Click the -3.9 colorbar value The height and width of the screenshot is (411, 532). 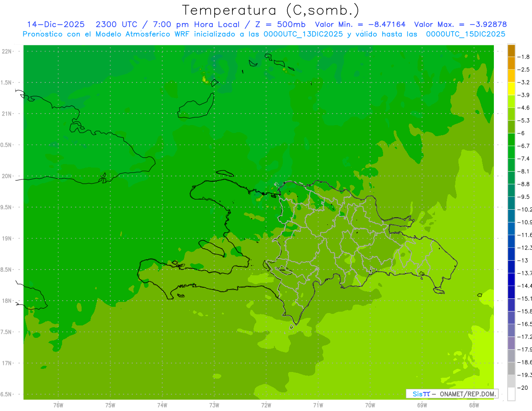click(x=524, y=95)
